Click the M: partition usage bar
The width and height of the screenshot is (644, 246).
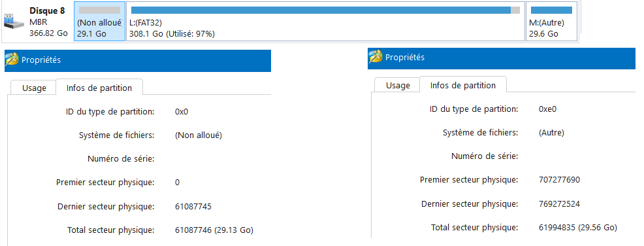[x=552, y=10]
